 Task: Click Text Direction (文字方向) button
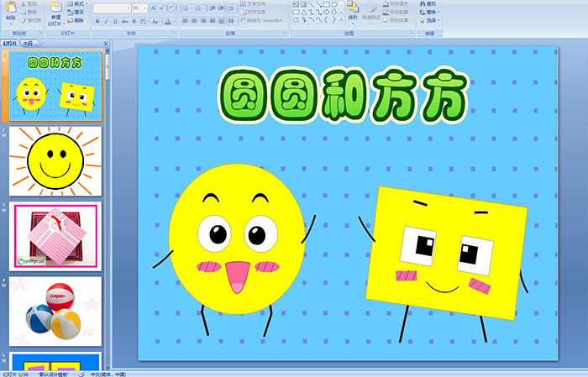tap(255, 3)
